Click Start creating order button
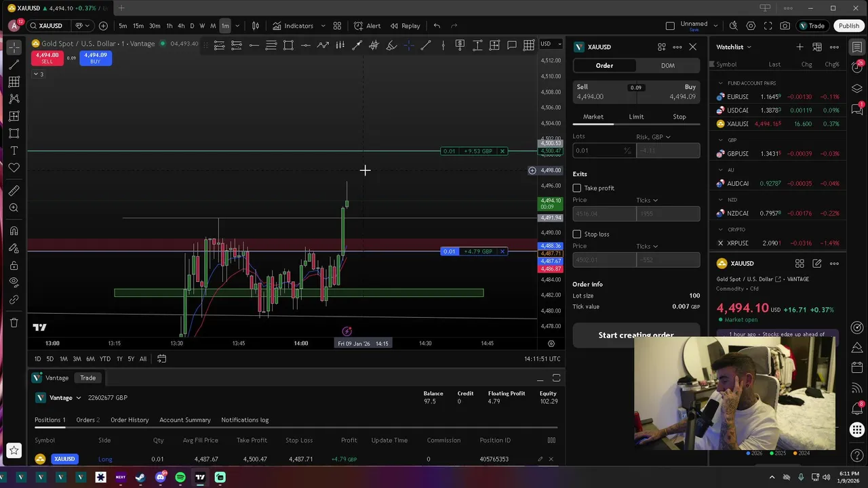This screenshot has height=488, width=868. [636, 334]
